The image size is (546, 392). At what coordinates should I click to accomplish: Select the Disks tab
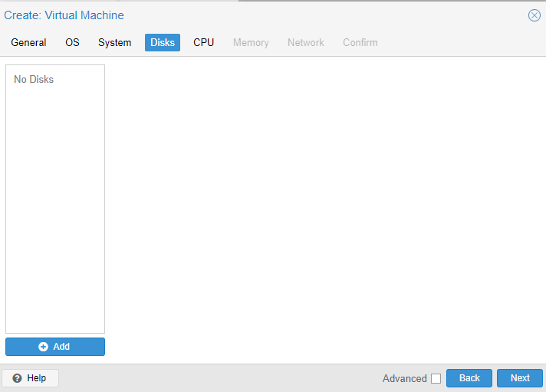pos(163,42)
